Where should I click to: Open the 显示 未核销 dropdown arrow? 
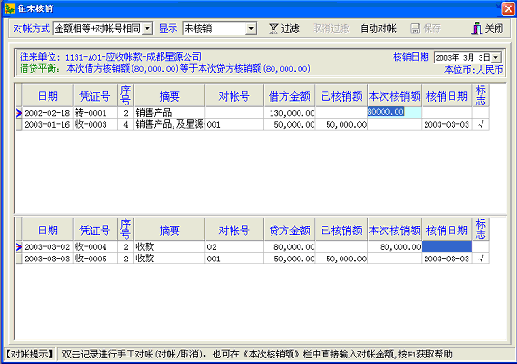pyautogui.click(x=251, y=29)
